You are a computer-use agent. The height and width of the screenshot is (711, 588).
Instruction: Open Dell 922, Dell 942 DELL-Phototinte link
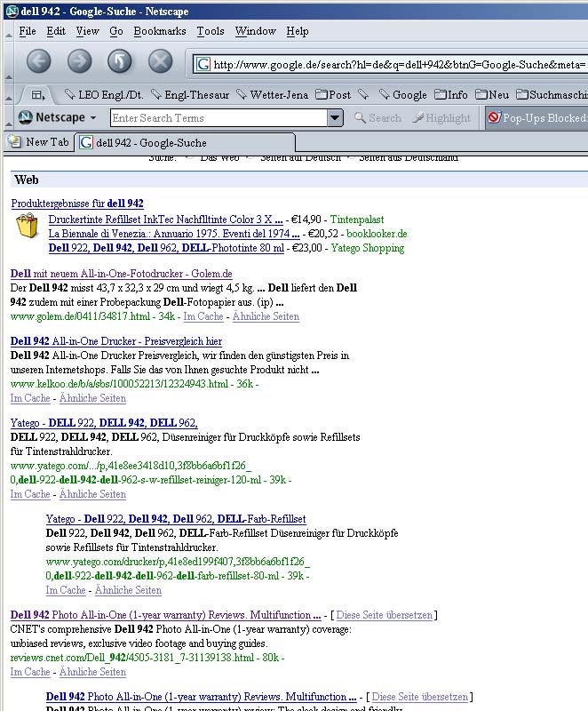coord(166,248)
